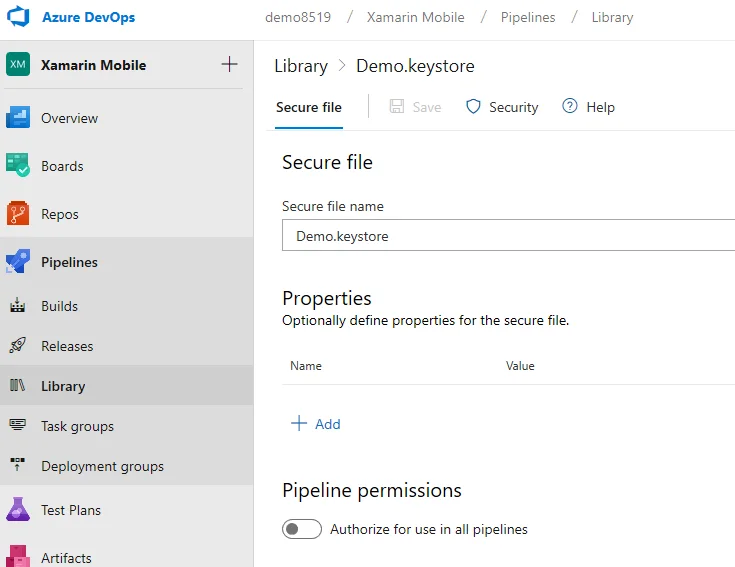Open the Repos section
The height and width of the screenshot is (567, 735).
coord(60,214)
